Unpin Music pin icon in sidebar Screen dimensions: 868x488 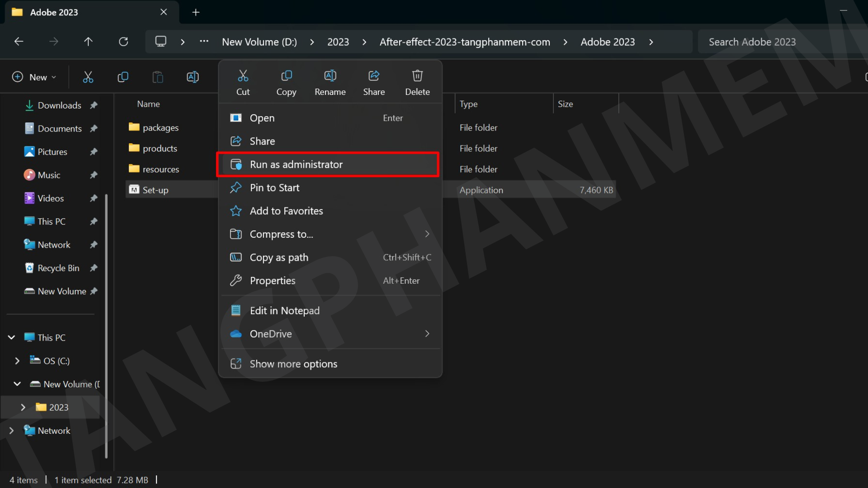click(x=94, y=175)
